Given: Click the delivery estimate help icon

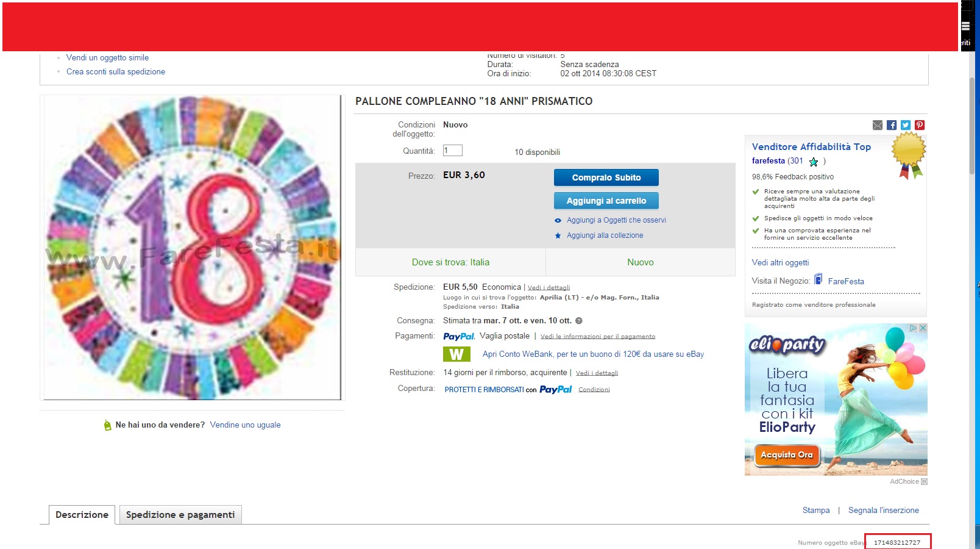Looking at the screenshot, I should (579, 321).
